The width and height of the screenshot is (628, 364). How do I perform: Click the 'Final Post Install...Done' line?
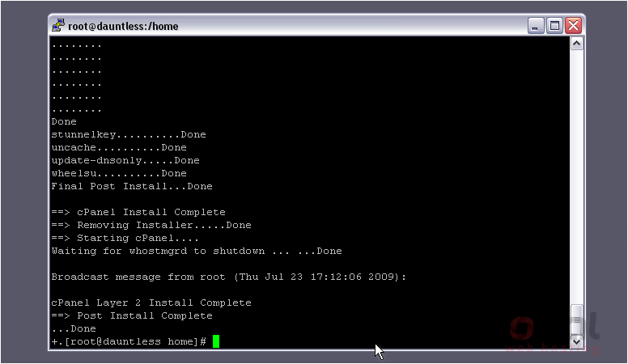132,186
